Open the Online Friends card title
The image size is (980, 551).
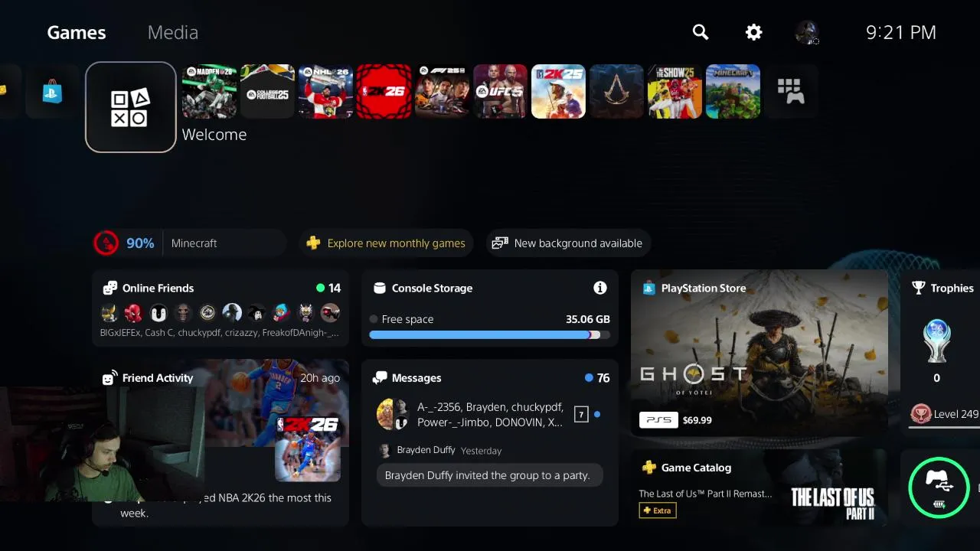[x=158, y=289]
